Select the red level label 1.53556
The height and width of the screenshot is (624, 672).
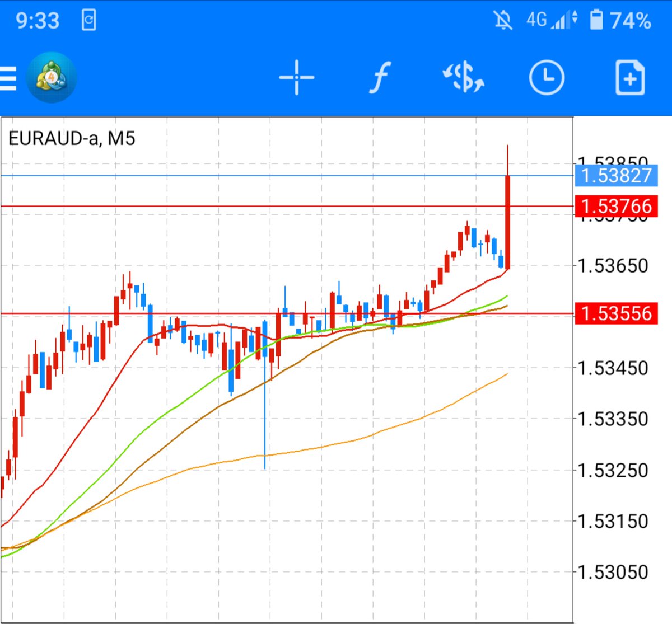pyautogui.click(x=616, y=313)
